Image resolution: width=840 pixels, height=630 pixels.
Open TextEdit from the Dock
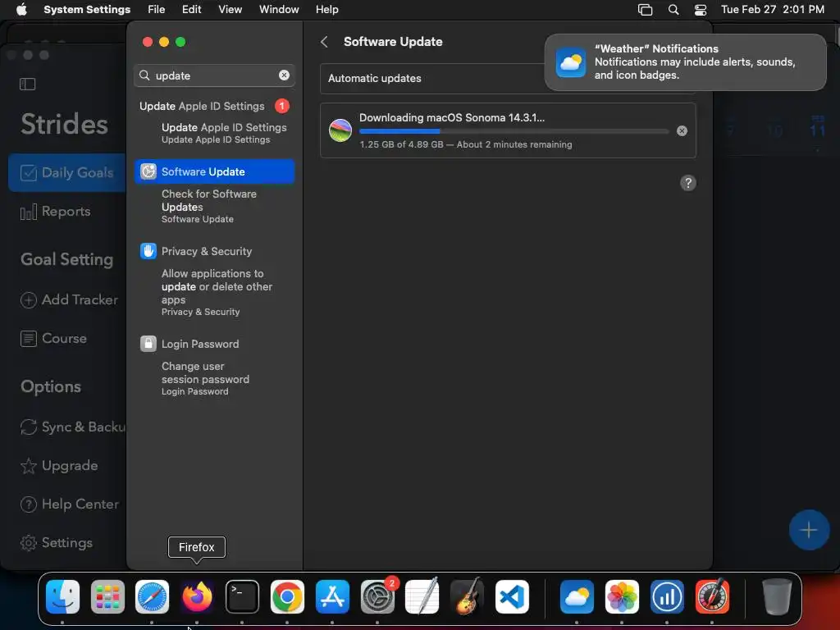click(422, 596)
